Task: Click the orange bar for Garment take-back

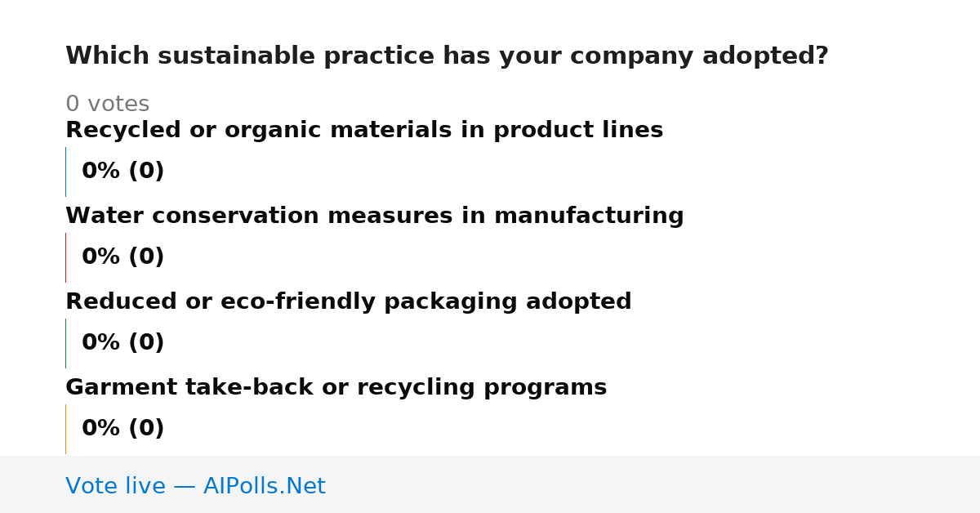Action: point(65,429)
